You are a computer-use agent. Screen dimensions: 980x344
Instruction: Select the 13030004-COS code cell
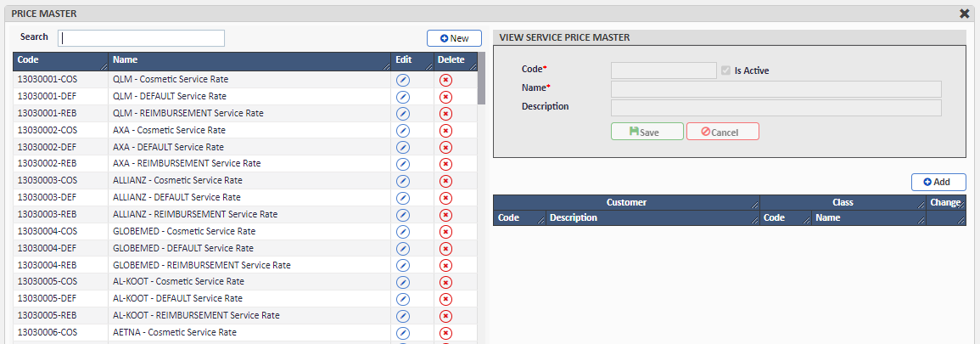click(60, 231)
